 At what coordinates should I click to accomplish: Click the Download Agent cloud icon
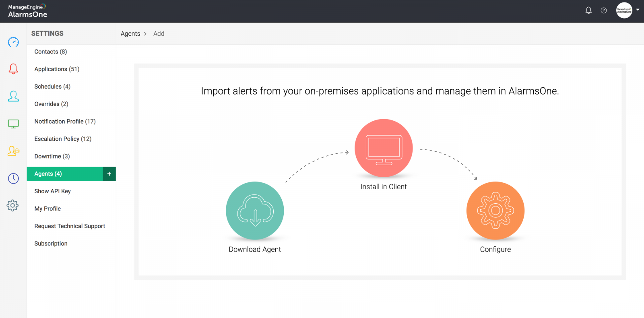click(x=255, y=211)
